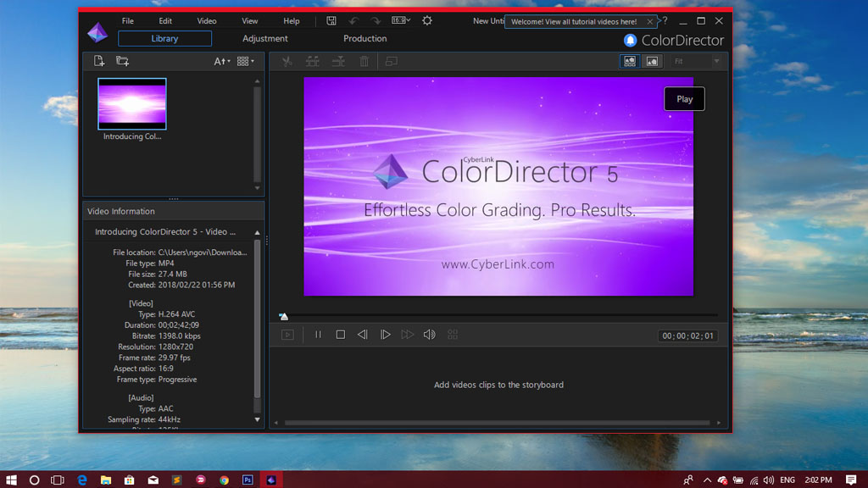Click the notification bell beside ColorDirector

[x=630, y=40]
